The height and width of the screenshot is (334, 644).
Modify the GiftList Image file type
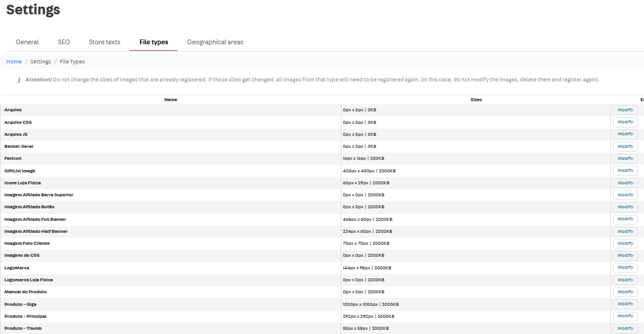pos(625,171)
